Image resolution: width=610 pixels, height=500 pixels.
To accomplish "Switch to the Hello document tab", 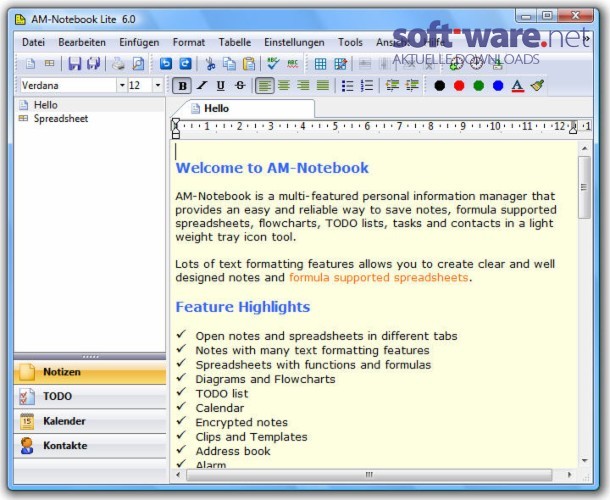I will pyautogui.click(x=245, y=109).
